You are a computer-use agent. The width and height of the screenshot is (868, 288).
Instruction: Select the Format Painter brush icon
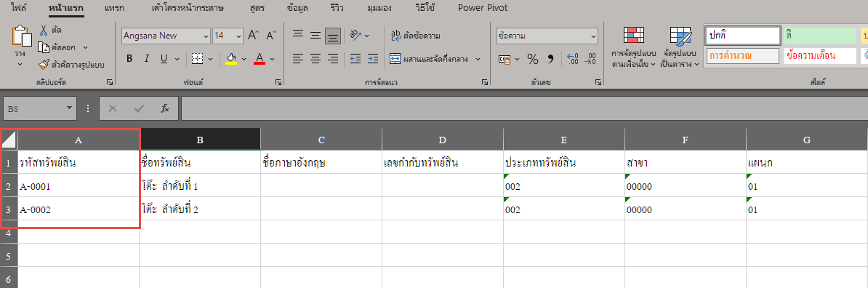point(44,64)
